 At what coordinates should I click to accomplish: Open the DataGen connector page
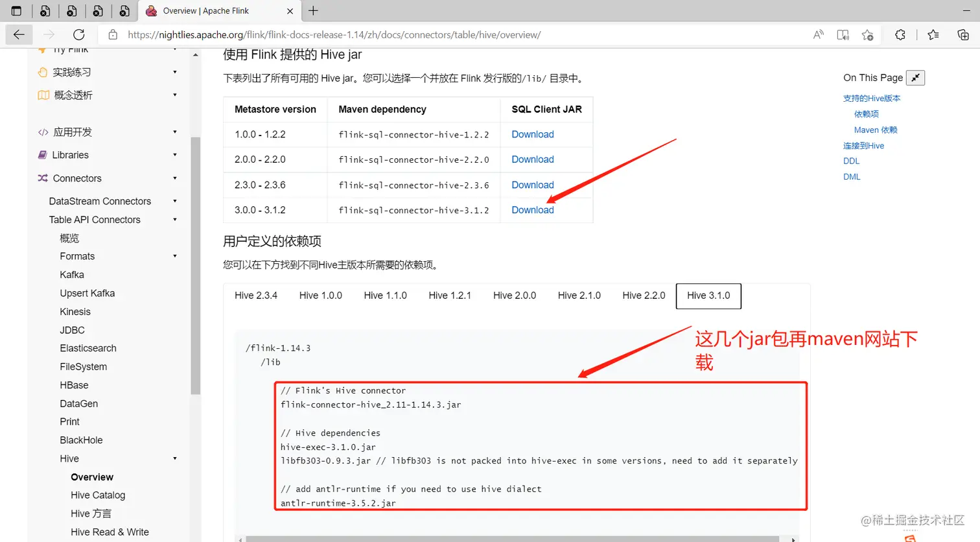pyautogui.click(x=79, y=403)
